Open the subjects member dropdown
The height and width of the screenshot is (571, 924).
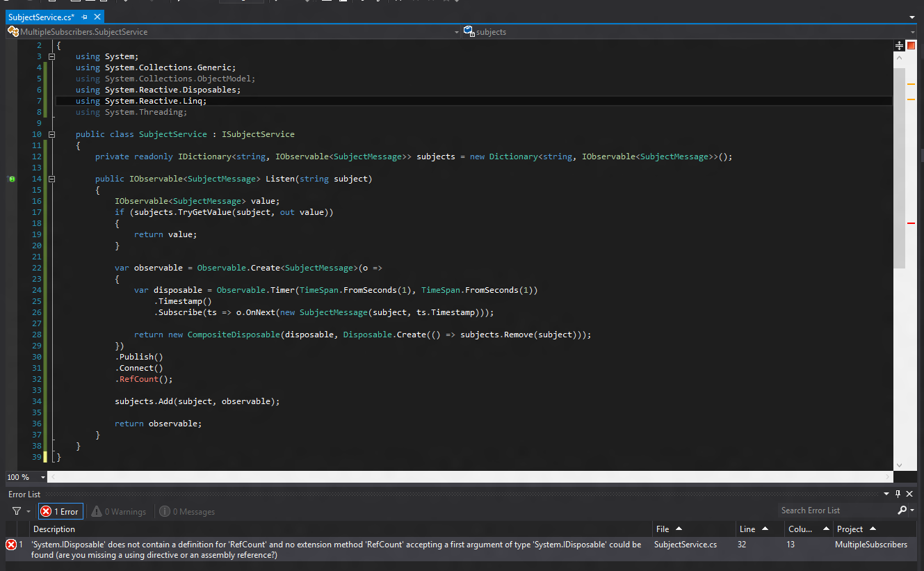912,32
